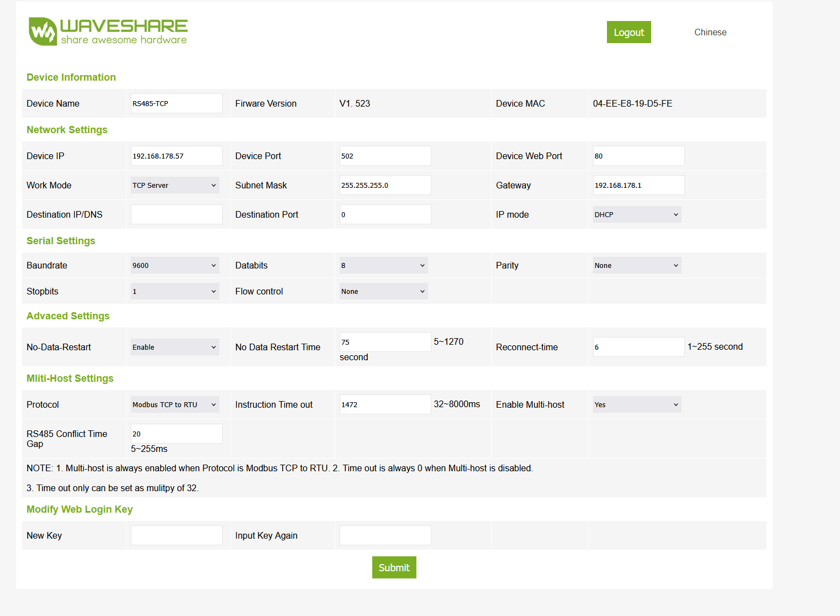Open the IP mode dropdown
This screenshot has width=840, height=616.
[637, 214]
